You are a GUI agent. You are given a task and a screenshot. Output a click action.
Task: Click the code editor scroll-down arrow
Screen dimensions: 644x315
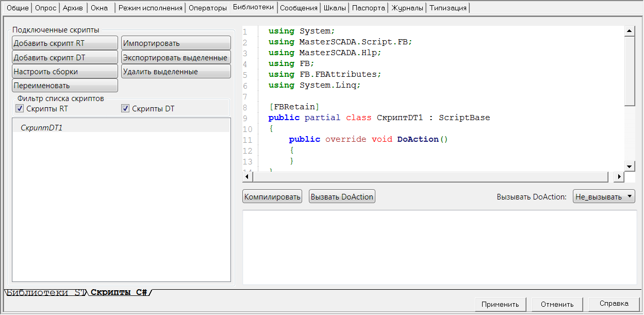(630, 165)
